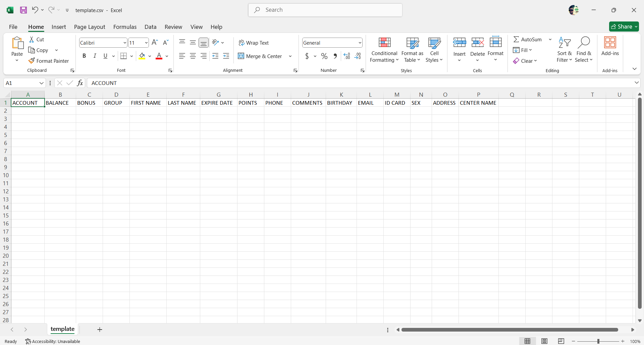Switch to the Data ribbon tab

point(150,27)
